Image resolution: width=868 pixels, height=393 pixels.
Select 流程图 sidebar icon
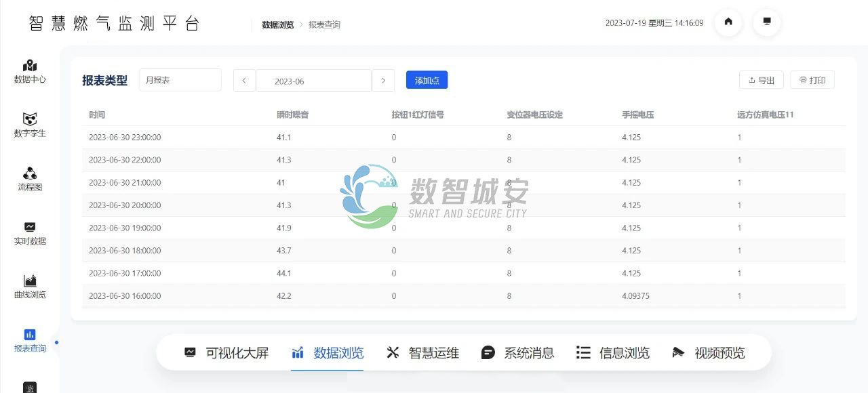(x=30, y=179)
